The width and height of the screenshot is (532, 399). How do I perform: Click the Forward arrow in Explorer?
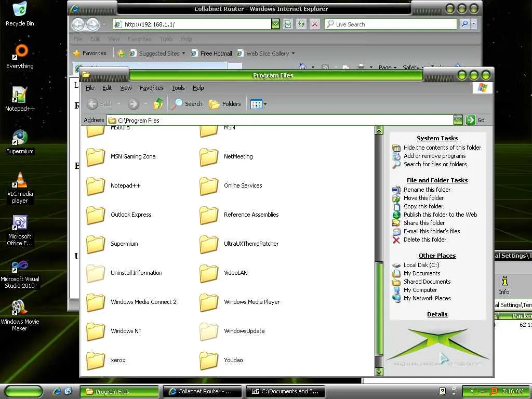(134, 104)
